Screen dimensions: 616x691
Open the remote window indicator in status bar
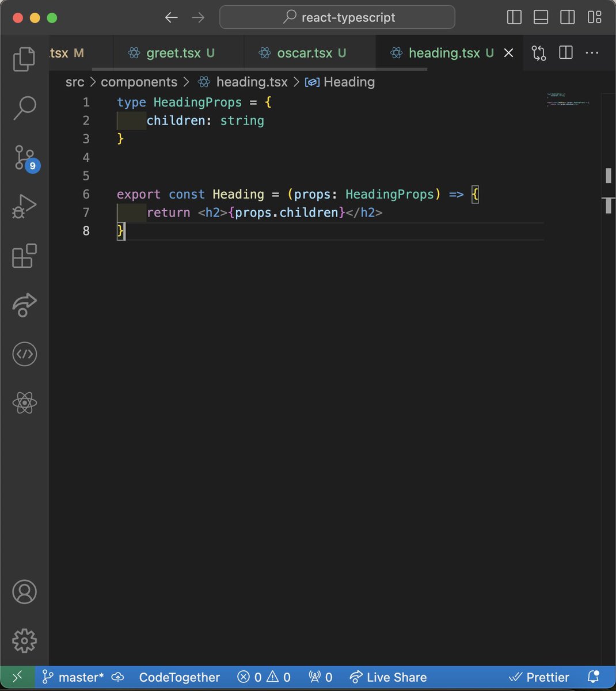coord(17,677)
